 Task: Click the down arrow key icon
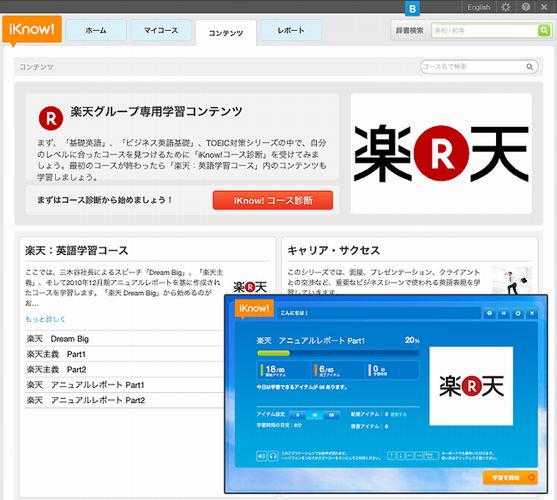click(x=400, y=456)
